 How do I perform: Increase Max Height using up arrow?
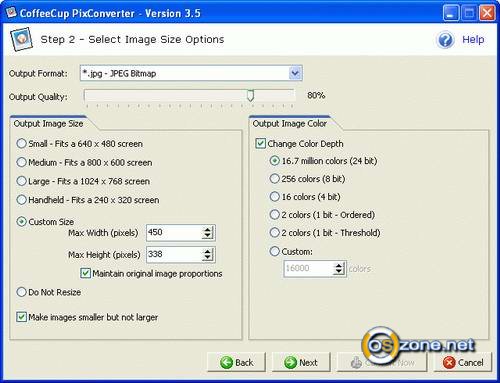(x=208, y=251)
